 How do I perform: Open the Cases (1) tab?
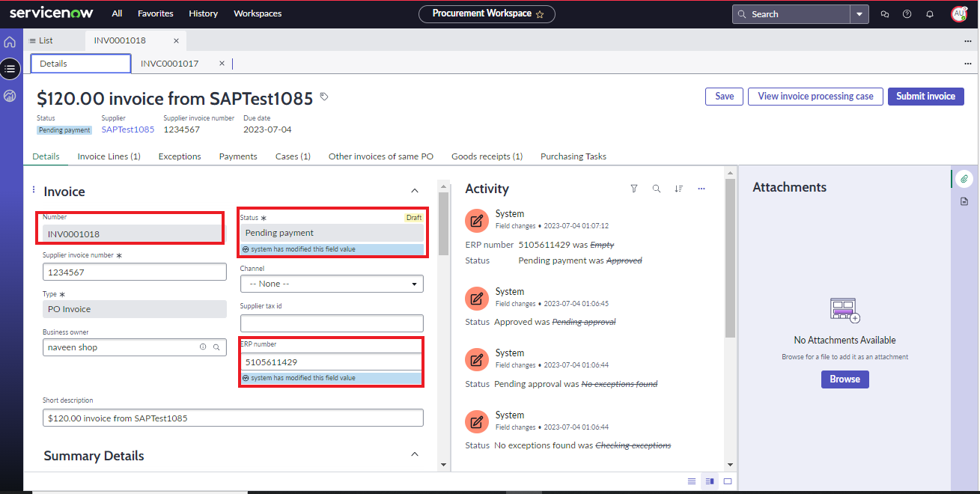click(x=293, y=156)
